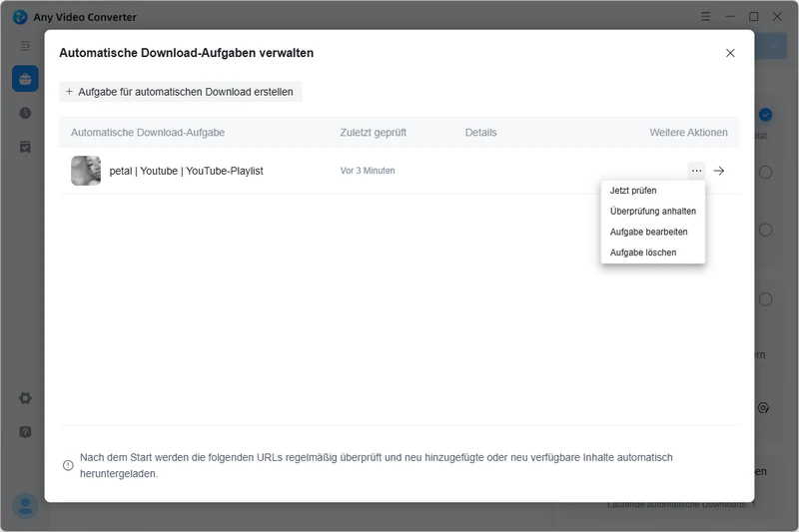Click the Details column header
Viewport: 799px width, 532px height.
(480, 133)
